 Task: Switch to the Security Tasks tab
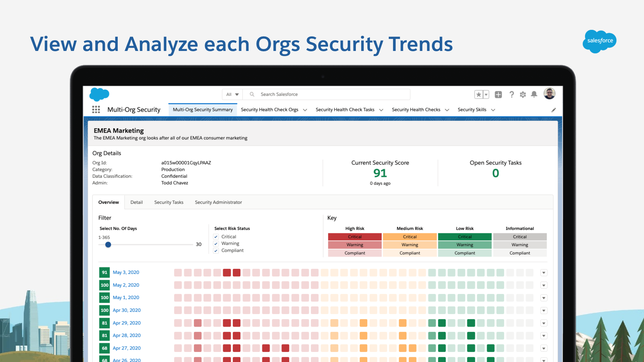point(168,202)
